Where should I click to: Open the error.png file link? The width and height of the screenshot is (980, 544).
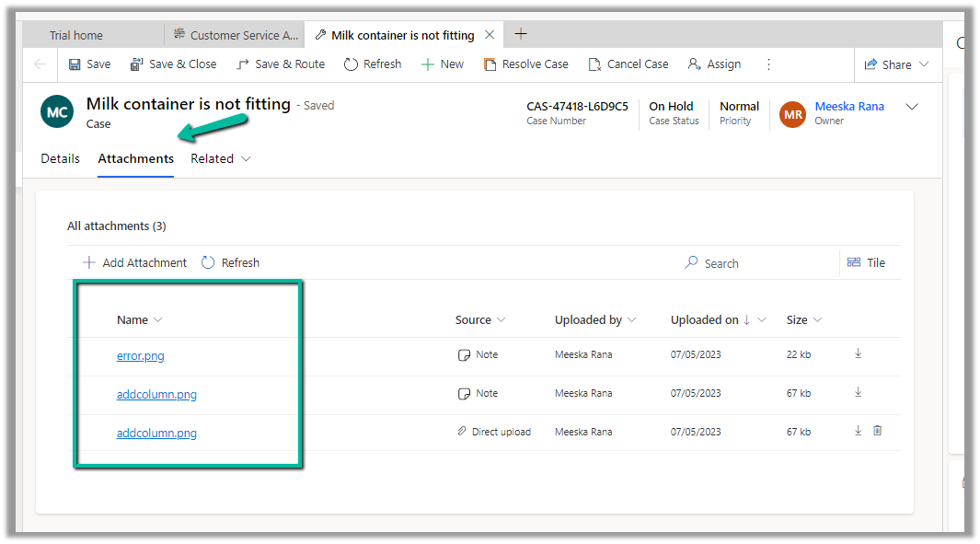(x=141, y=355)
